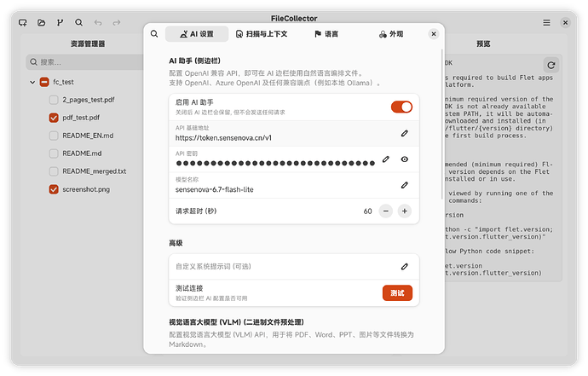Select the 2_pages_test.pdf file name
588x376 pixels.
[89, 100]
